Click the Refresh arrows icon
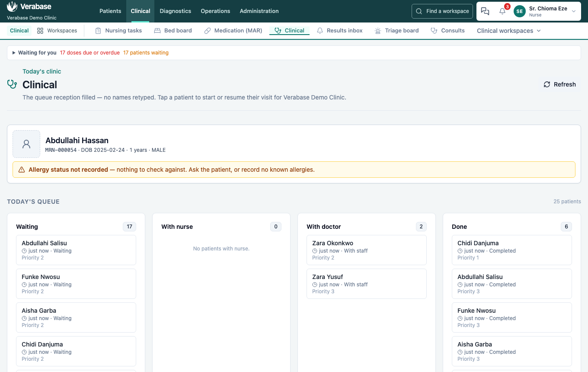Viewport: 588px width, 372px height. (x=547, y=84)
